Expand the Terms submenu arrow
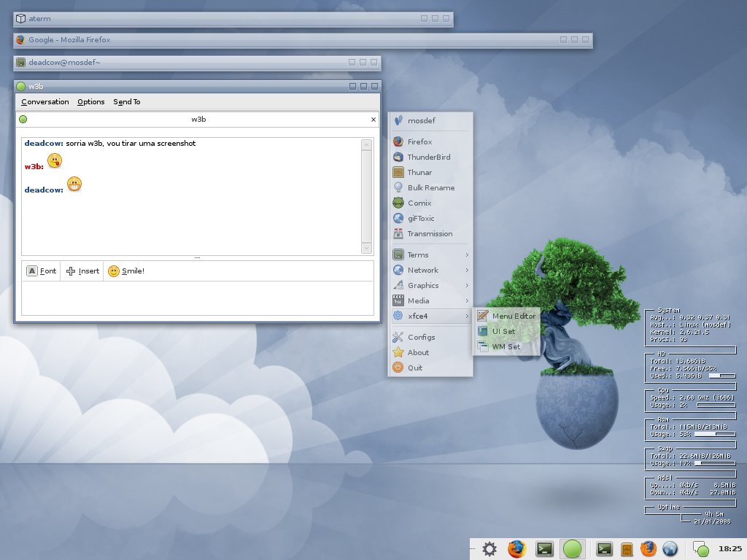747x560 pixels. pos(467,254)
